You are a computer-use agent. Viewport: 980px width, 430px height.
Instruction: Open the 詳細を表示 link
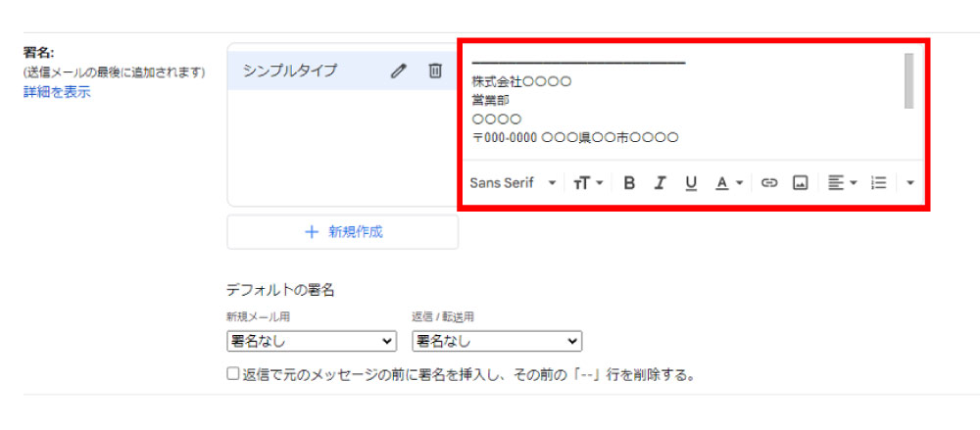[x=57, y=92]
